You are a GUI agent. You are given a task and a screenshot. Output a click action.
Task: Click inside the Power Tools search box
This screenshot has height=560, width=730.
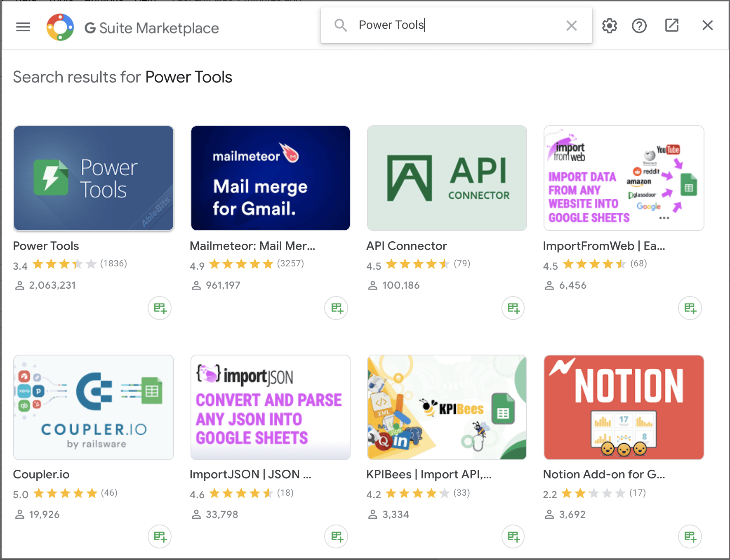click(x=454, y=26)
